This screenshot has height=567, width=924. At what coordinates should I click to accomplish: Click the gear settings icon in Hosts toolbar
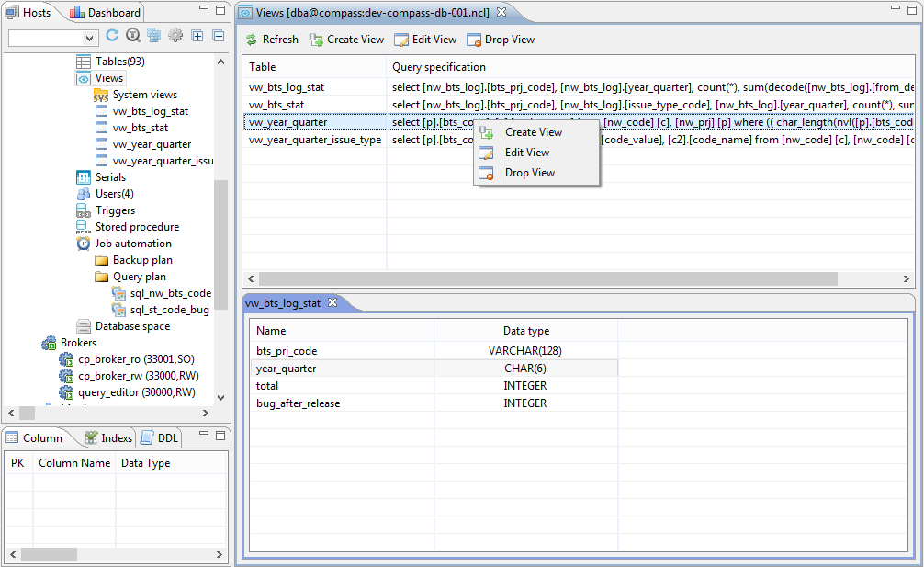point(175,36)
